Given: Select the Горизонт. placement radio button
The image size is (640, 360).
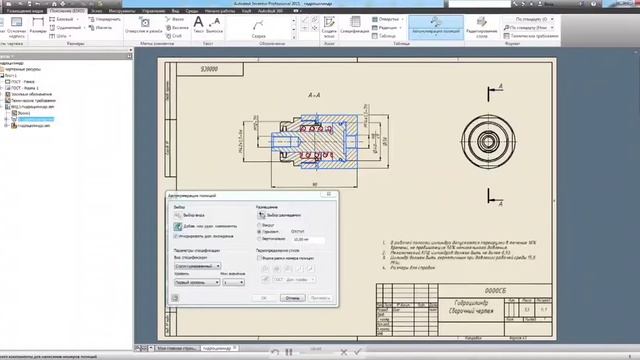Looking at the screenshot, I should click(259, 231).
